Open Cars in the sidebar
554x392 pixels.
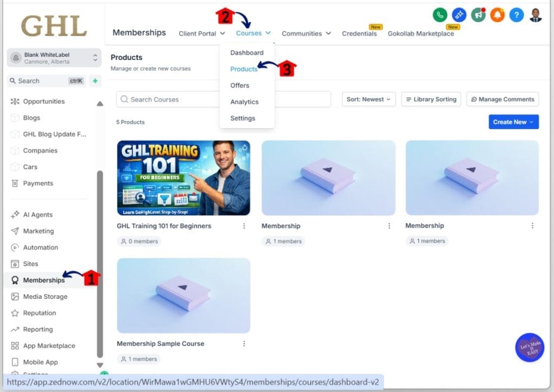tap(30, 167)
